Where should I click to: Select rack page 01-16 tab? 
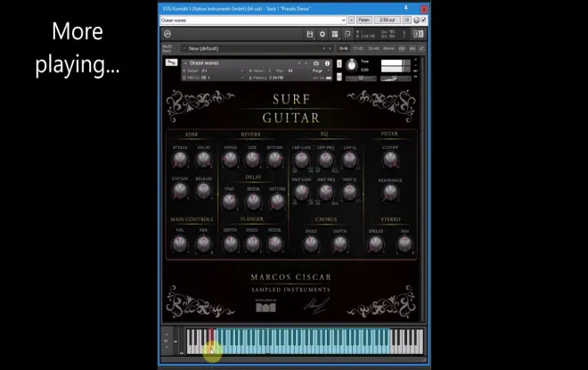343,48
